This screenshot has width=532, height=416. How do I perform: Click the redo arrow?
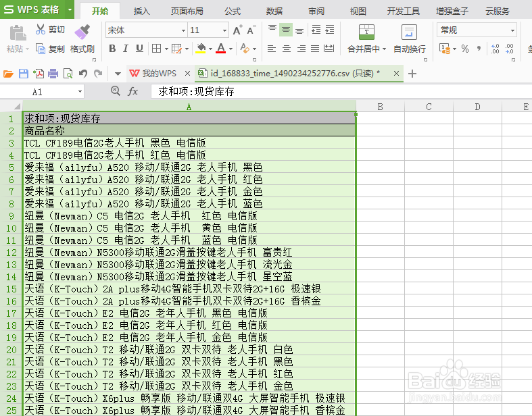click(x=98, y=74)
